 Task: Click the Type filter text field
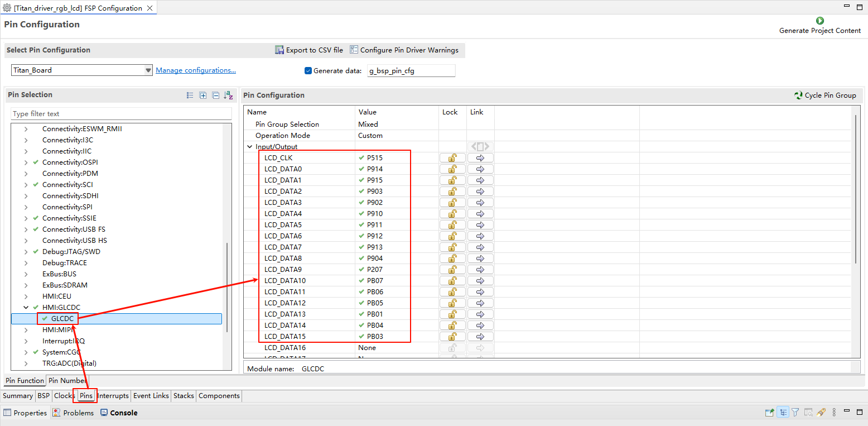click(x=121, y=114)
